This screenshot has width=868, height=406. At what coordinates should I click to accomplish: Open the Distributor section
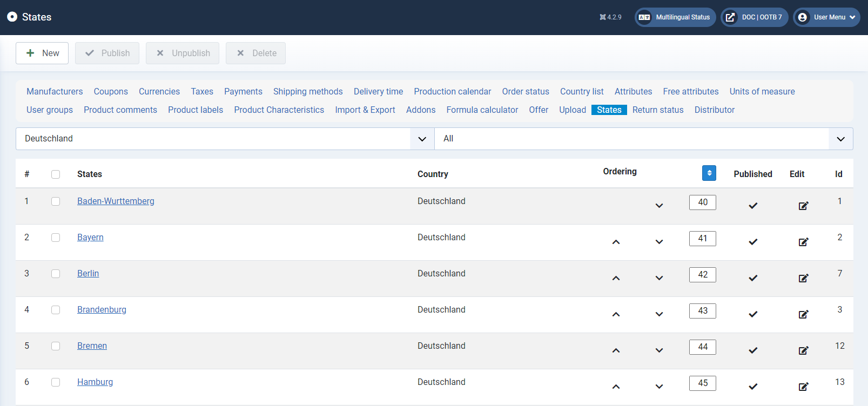715,110
